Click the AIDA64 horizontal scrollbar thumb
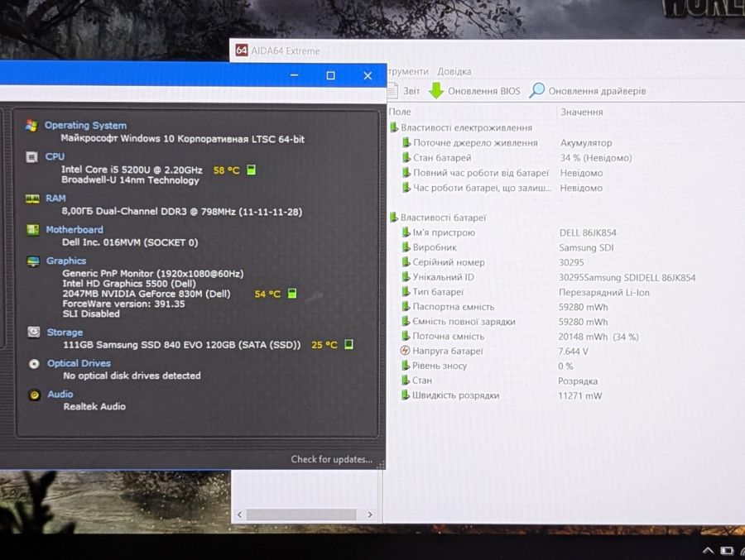 pos(301,515)
